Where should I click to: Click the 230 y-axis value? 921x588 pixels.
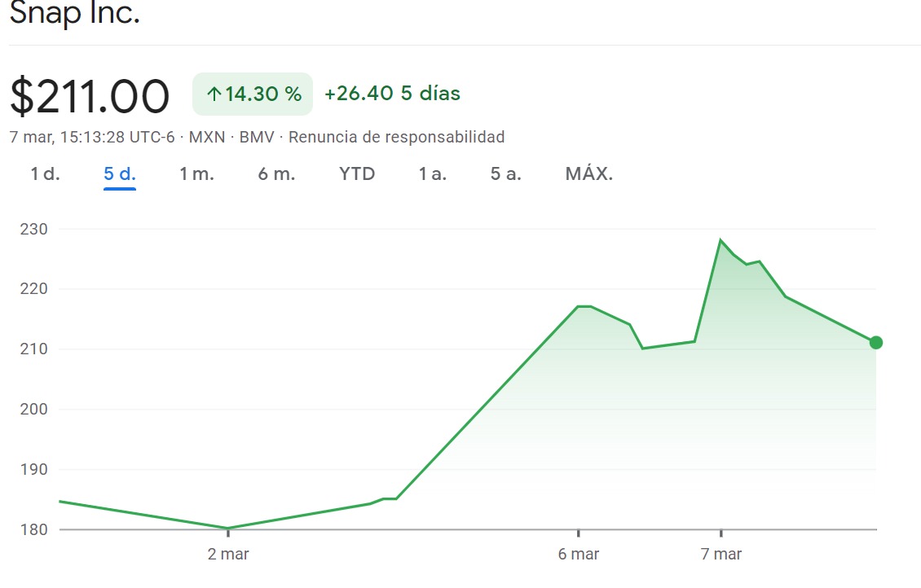(x=34, y=229)
